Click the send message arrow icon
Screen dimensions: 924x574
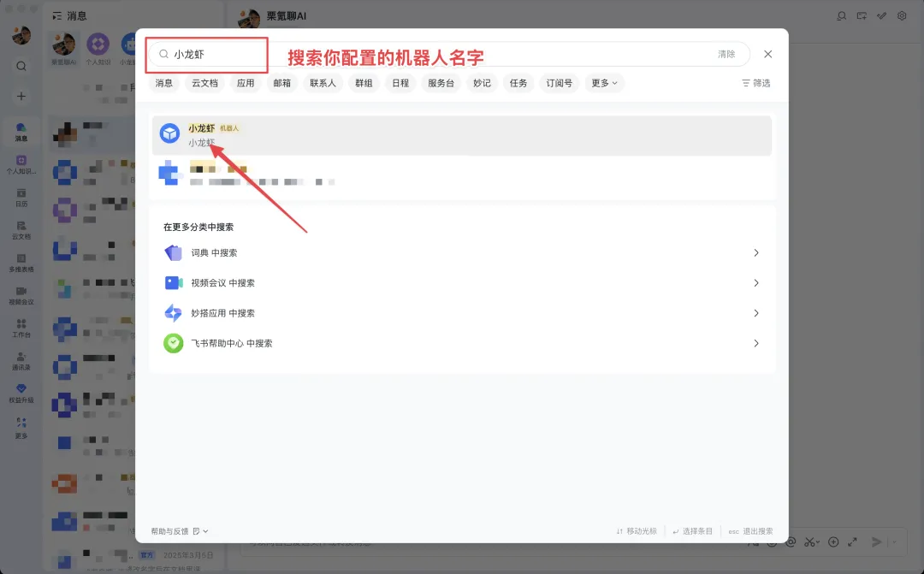[877, 541]
